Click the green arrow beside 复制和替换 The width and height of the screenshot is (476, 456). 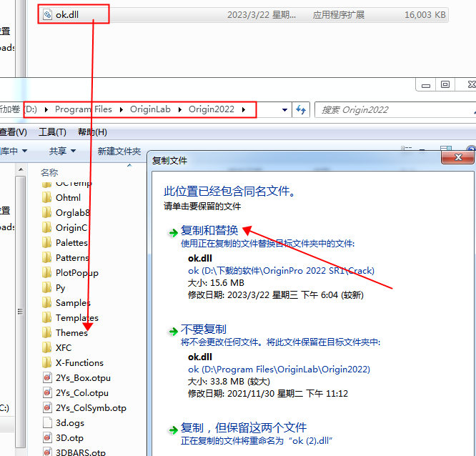tap(173, 233)
